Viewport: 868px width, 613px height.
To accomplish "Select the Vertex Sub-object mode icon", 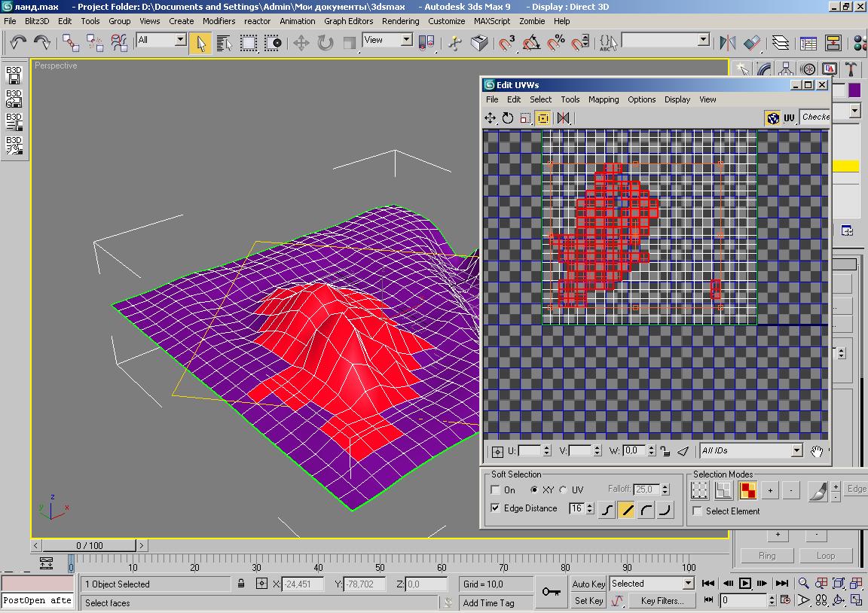I will tap(700, 490).
